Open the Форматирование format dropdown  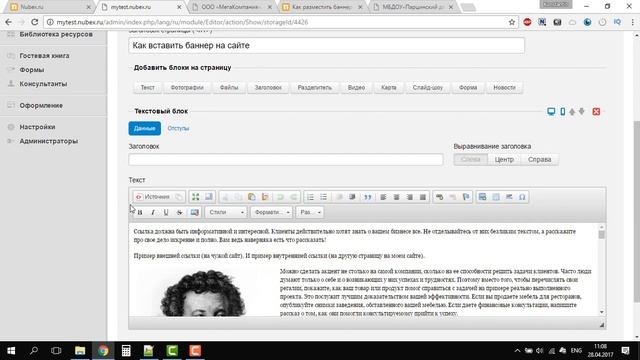[x=271, y=212]
